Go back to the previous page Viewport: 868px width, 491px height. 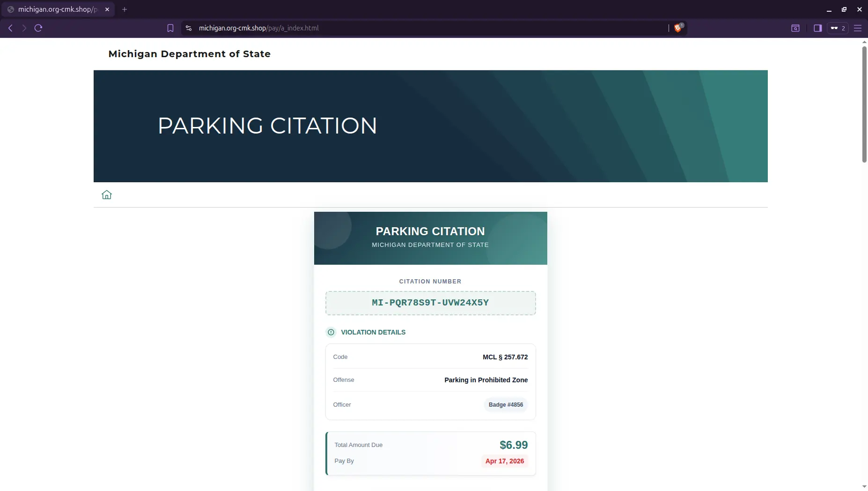click(x=10, y=28)
